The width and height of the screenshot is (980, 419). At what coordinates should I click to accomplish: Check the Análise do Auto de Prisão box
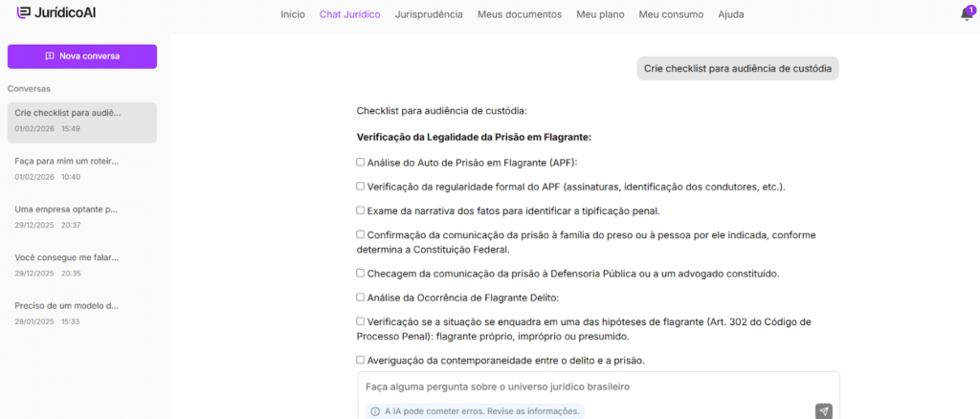[x=361, y=163]
